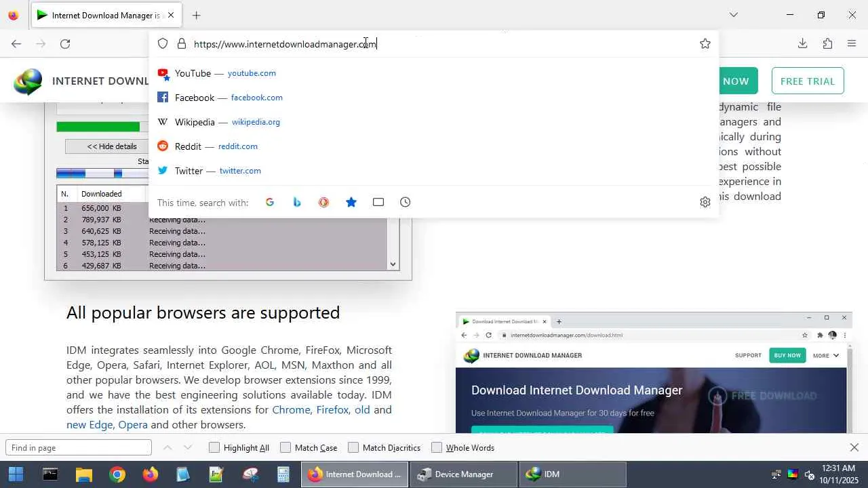868x488 pixels.
Task: Launch Command Prompt from taskbar
Action: coord(50,474)
